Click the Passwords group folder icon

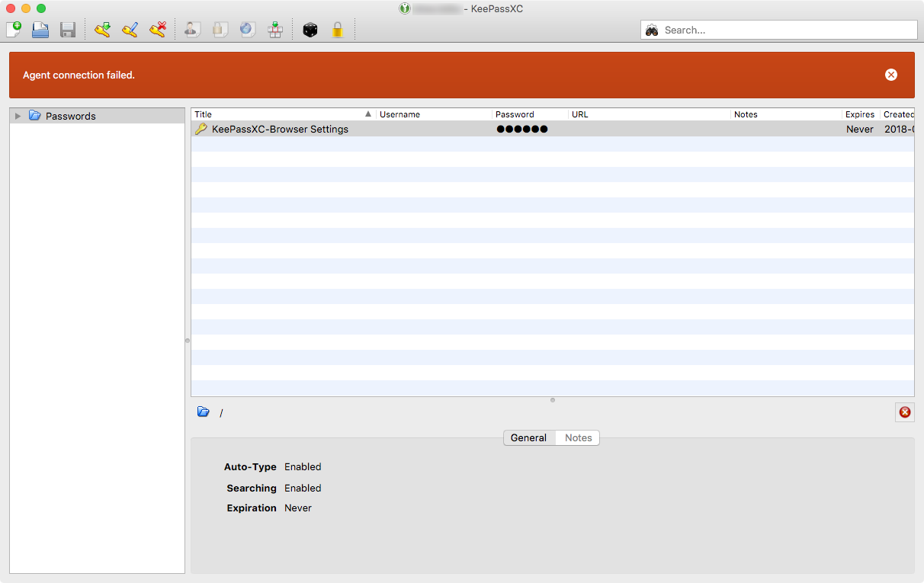coord(34,116)
